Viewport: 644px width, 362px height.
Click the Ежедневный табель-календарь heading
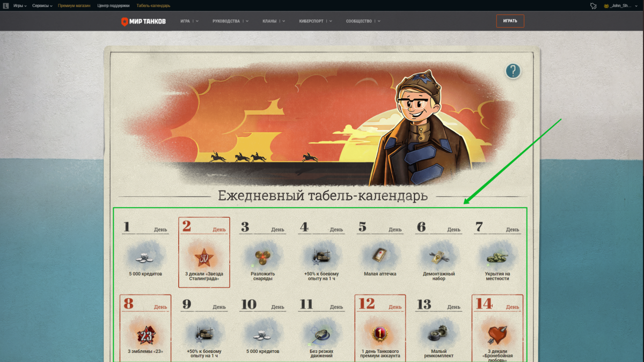point(323,196)
